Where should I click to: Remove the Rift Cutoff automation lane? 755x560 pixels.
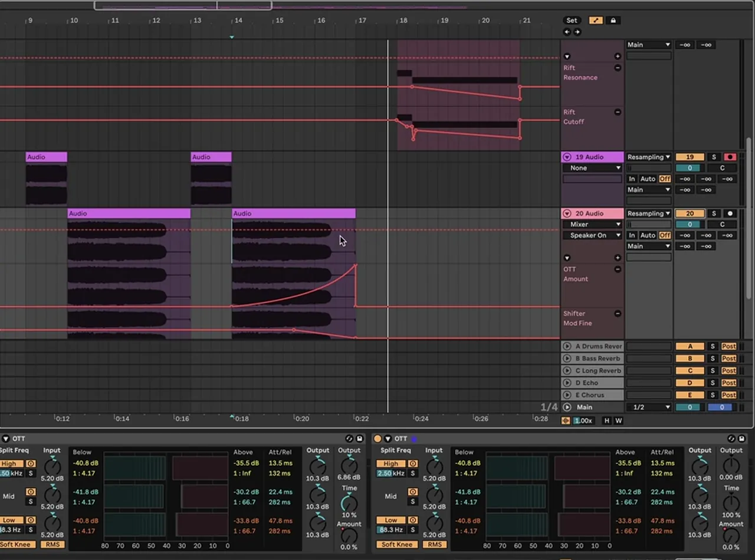[x=618, y=112]
